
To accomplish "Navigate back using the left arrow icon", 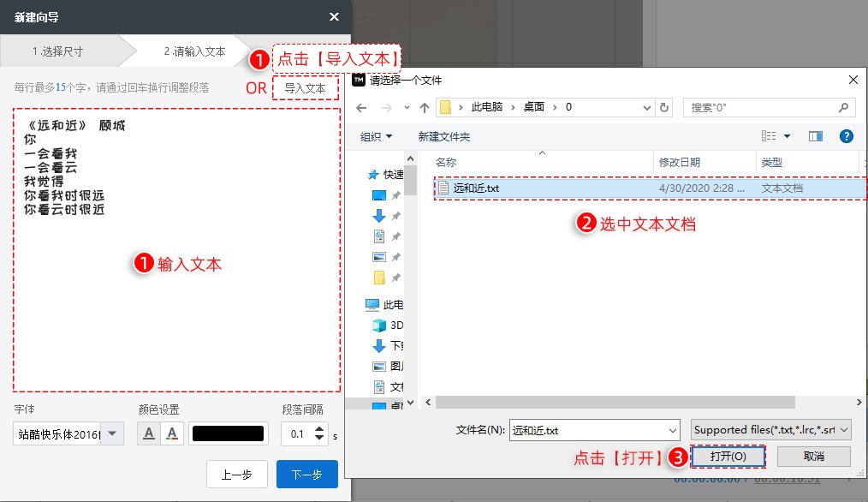I will tap(360, 106).
